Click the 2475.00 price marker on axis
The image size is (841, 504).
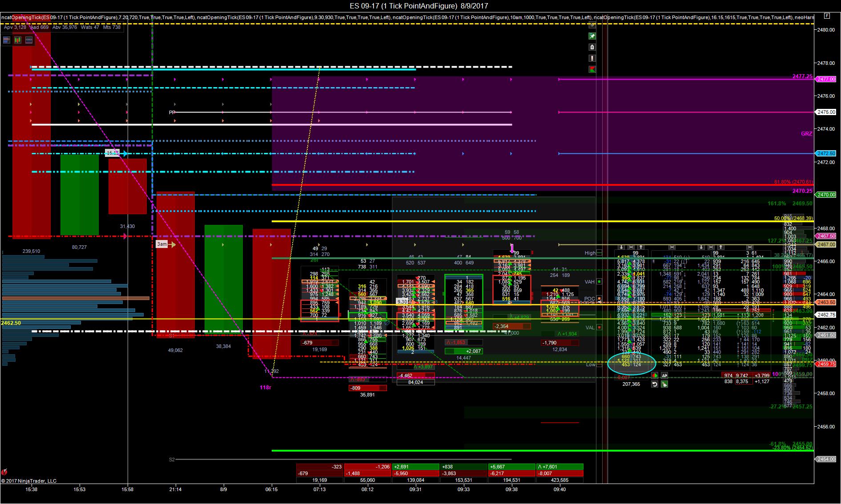click(x=826, y=112)
